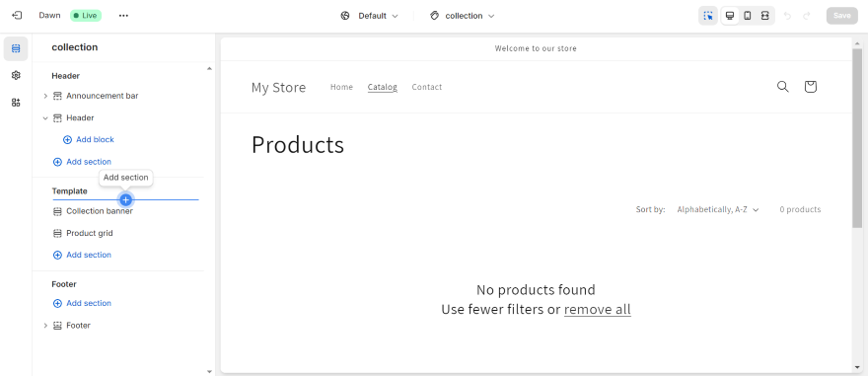
Task: Click the Save button
Action: [842, 16]
